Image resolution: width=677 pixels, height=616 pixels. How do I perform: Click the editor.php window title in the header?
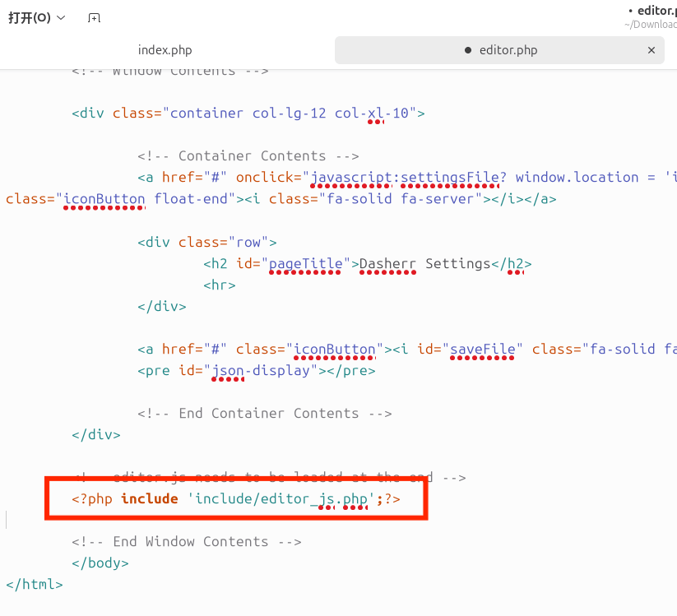pyautogui.click(x=656, y=11)
